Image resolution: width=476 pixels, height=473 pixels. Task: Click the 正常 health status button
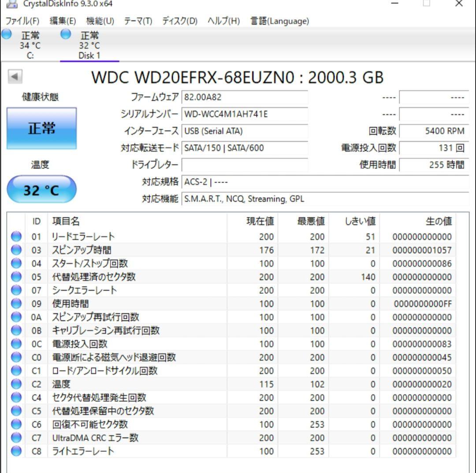click(x=41, y=128)
